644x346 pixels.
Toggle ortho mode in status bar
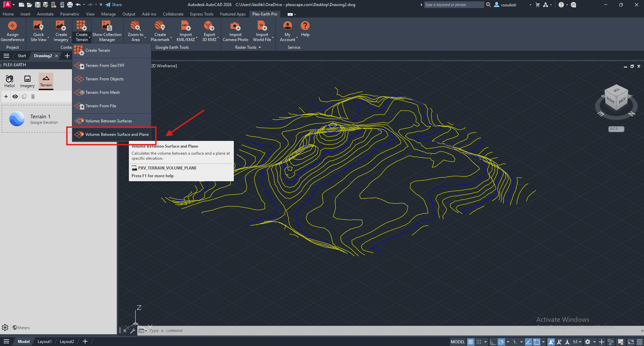click(x=493, y=342)
